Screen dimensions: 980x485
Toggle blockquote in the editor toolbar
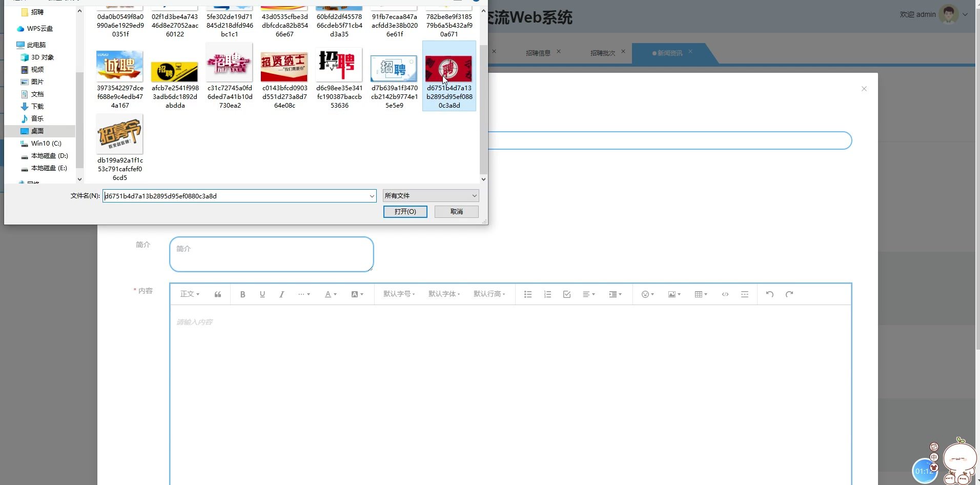(x=218, y=294)
